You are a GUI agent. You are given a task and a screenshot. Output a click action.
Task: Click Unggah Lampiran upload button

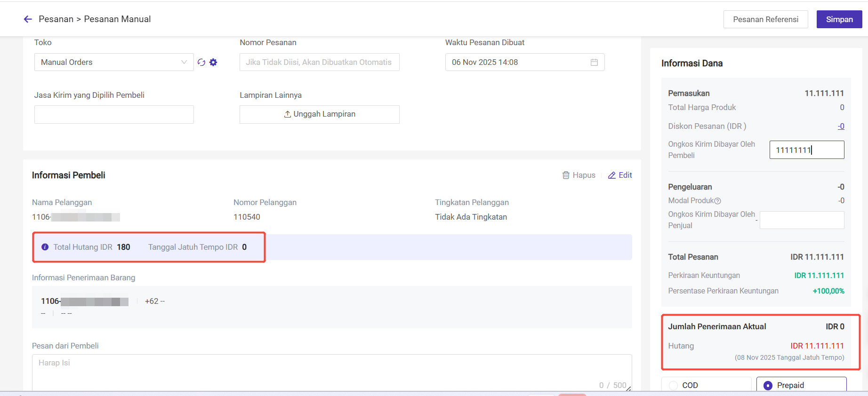tap(319, 114)
